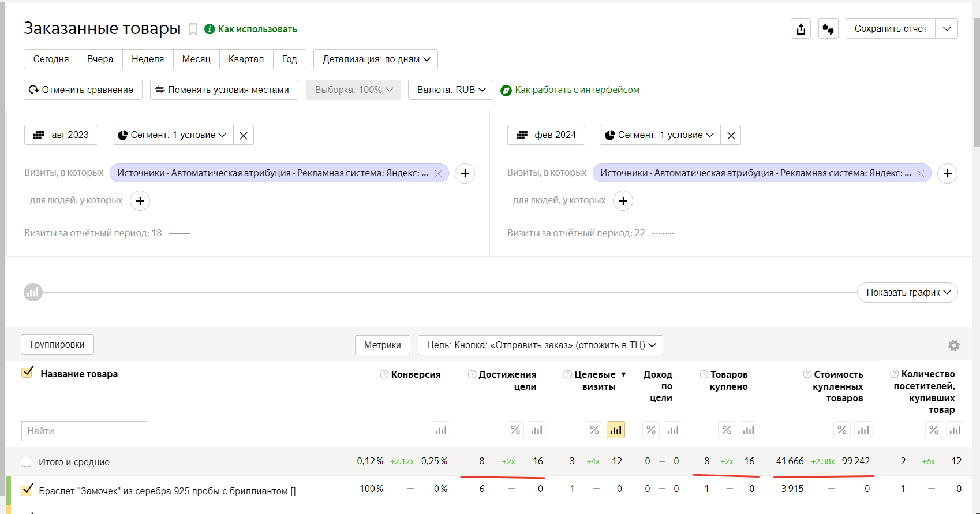Bookmark the Заказанные товары report
The width and height of the screenshot is (980, 514).
pyautogui.click(x=193, y=29)
